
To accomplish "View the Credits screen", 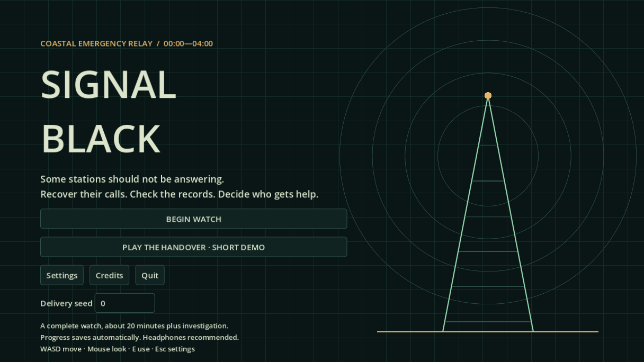I will (109, 275).
